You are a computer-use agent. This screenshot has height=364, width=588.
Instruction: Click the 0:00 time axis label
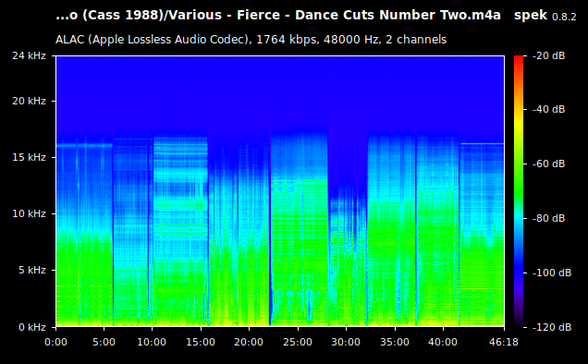pyautogui.click(x=55, y=342)
